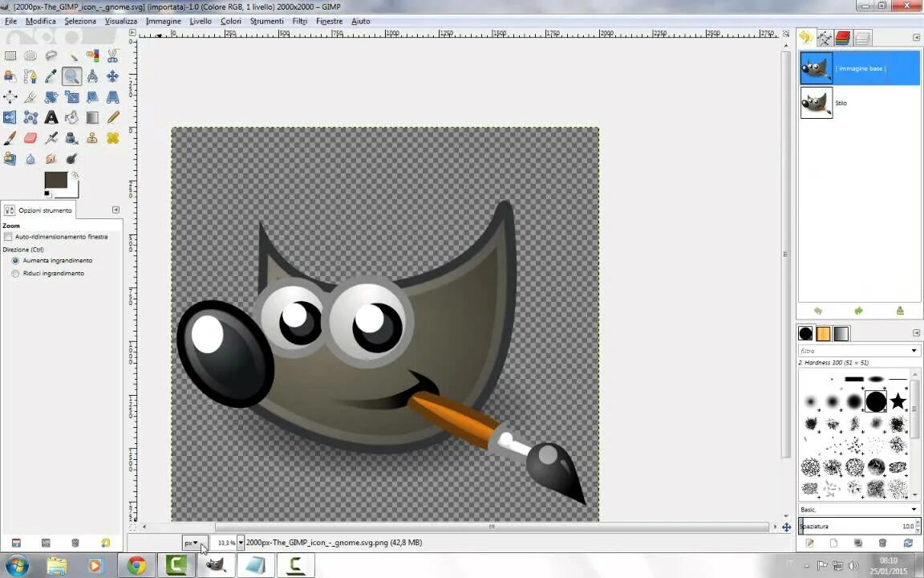Open Chrome from the taskbar
Viewport: 924px width, 578px height.
tap(136, 566)
